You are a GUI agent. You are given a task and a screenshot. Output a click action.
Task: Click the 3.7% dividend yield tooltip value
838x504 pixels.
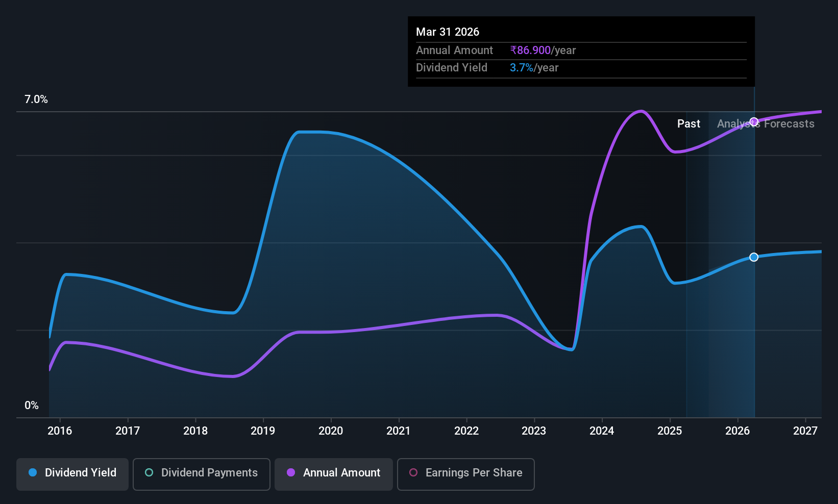click(x=522, y=68)
